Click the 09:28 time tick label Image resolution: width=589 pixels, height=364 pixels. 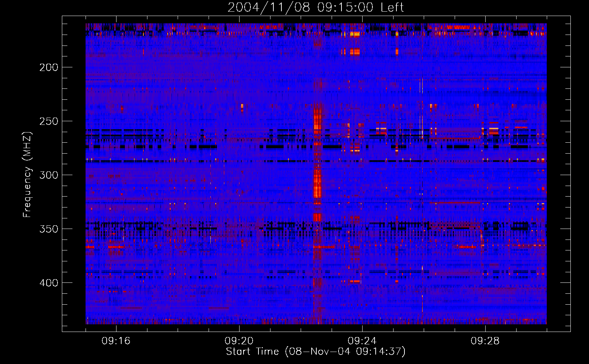tap(485, 341)
